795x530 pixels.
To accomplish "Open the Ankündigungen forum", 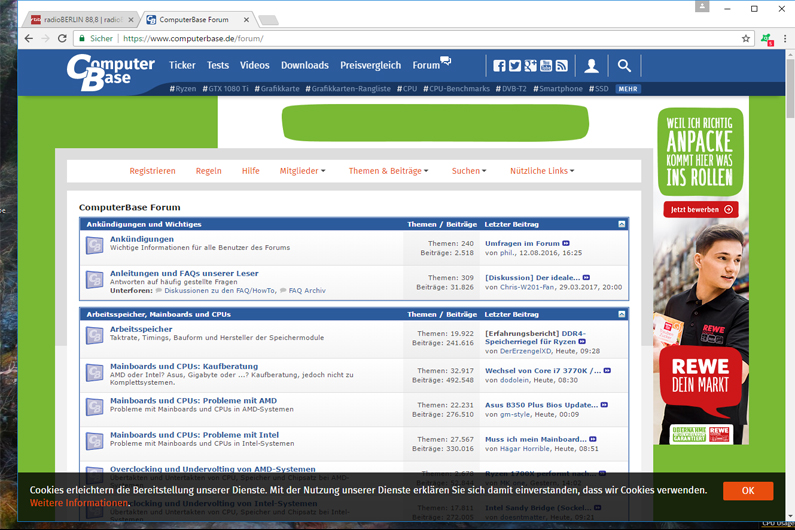I will tap(141, 239).
